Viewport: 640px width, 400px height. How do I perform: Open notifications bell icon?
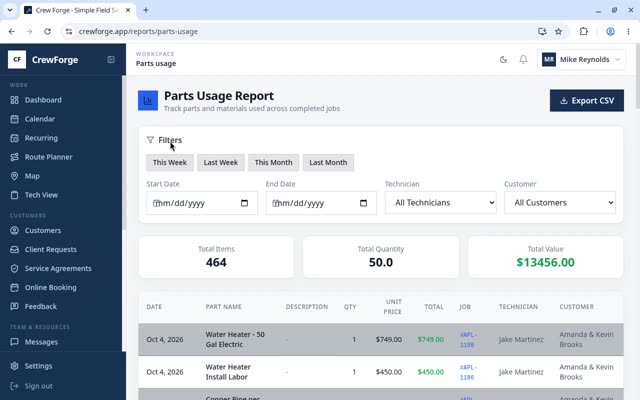pos(523,60)
